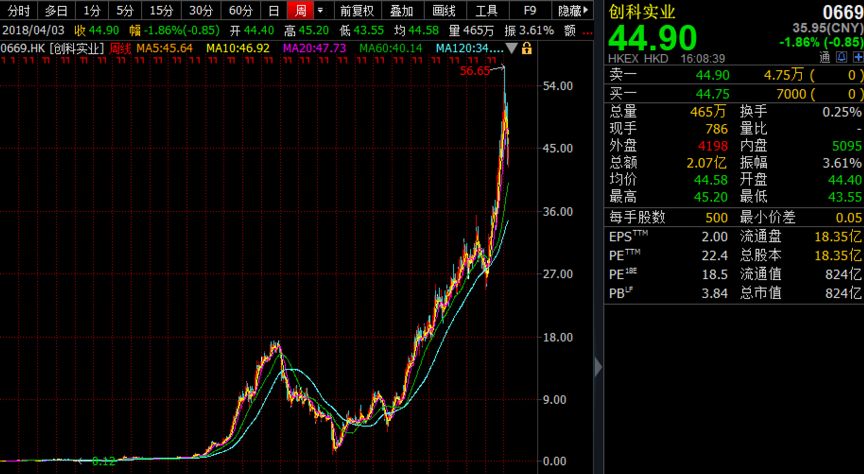Click the 最高 value 45.20 in panel
The image size is (864, 474).
pos(711,197)
